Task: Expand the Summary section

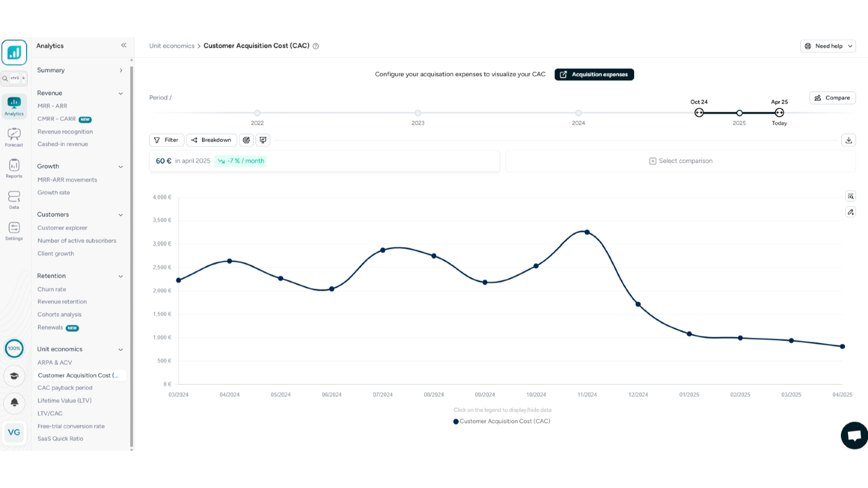Action: tap(120, 70)
